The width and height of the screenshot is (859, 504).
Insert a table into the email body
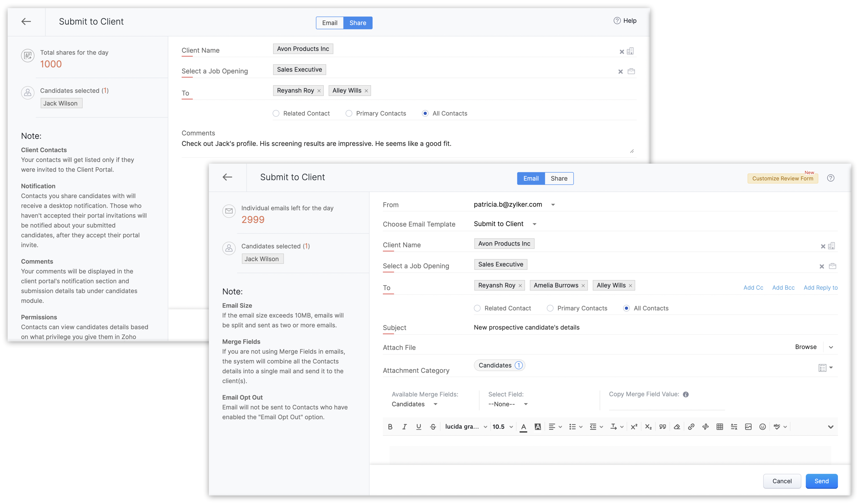coord(720,427)
